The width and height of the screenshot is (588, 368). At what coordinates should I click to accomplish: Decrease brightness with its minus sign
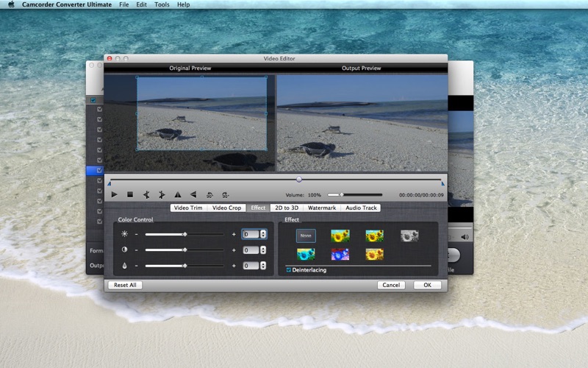(137, 234)
